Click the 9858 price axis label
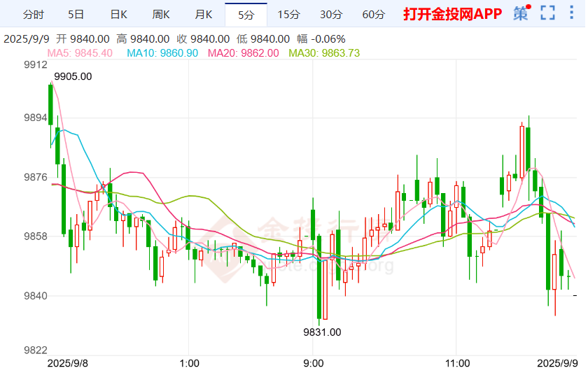588x368 pixels. pyautogui.click(x=36, y=236)
